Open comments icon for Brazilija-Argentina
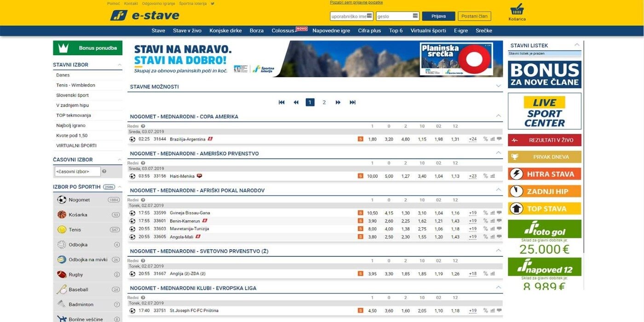The image size is (644, 322). click(x=499, y=139)
